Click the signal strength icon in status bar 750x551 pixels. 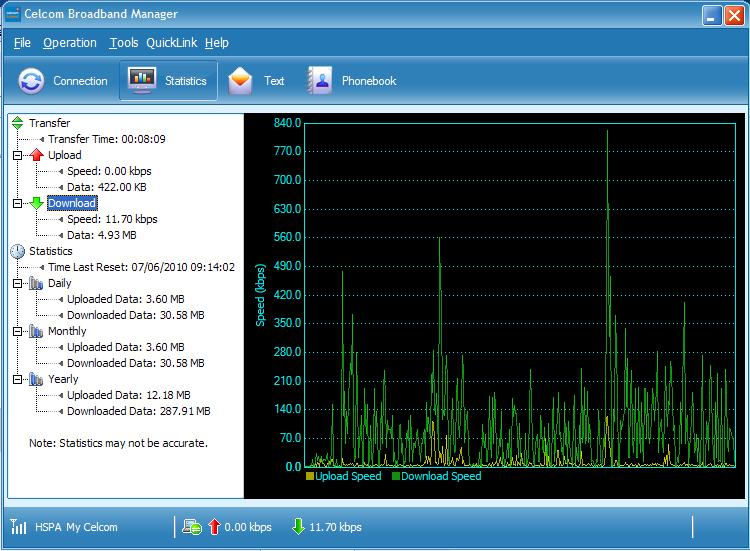click(18, 527)
